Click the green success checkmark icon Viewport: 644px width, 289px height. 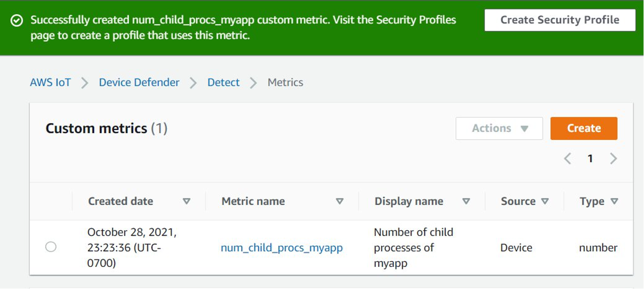pos(17,21)
